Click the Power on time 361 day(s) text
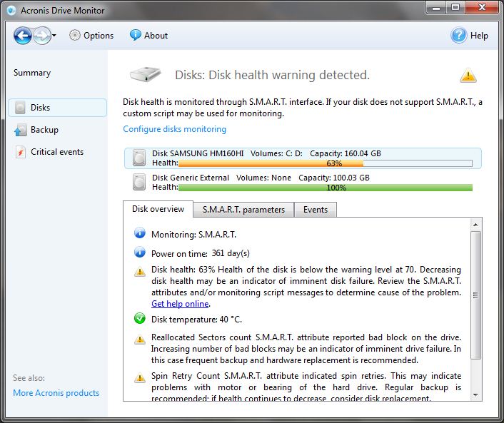504x423 pixels. coord(201,253)
